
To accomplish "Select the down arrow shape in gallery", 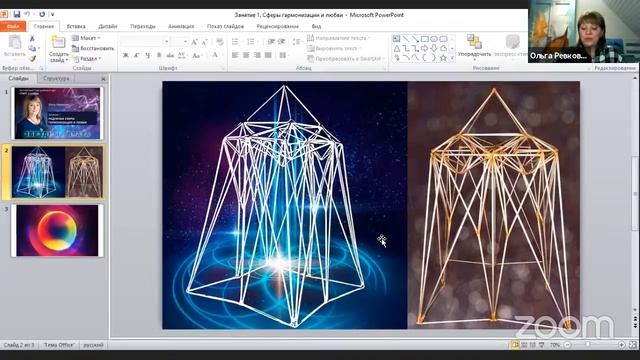I will 434,49.
